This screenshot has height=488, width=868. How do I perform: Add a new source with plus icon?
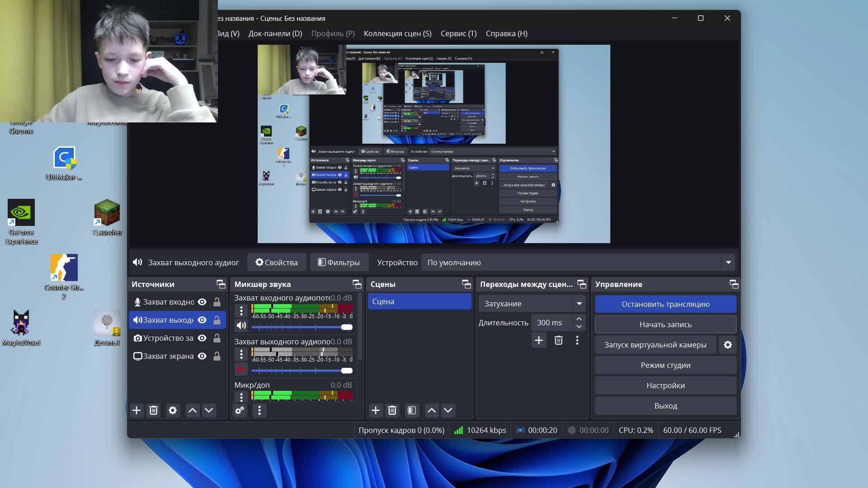137,410
